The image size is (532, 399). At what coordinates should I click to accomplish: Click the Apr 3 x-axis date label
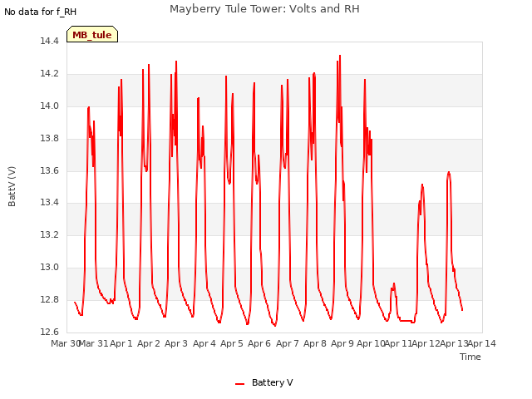[x=176, y=343]
